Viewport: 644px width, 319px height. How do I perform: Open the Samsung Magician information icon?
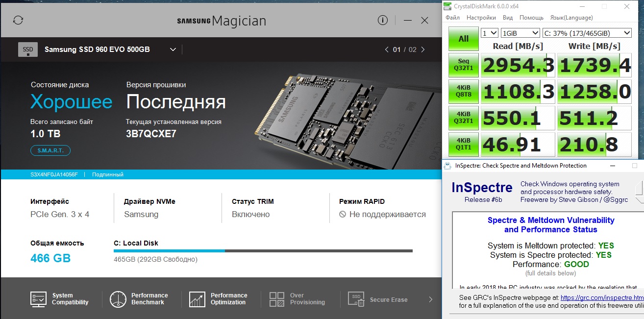tap(383, 20)
